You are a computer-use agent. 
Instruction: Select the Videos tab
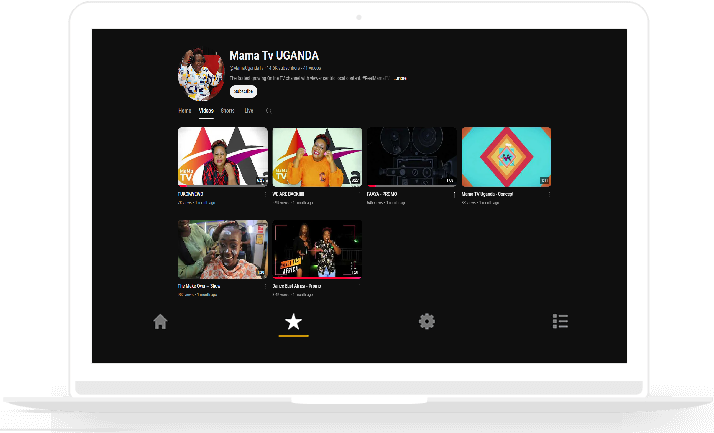point(206,111)
